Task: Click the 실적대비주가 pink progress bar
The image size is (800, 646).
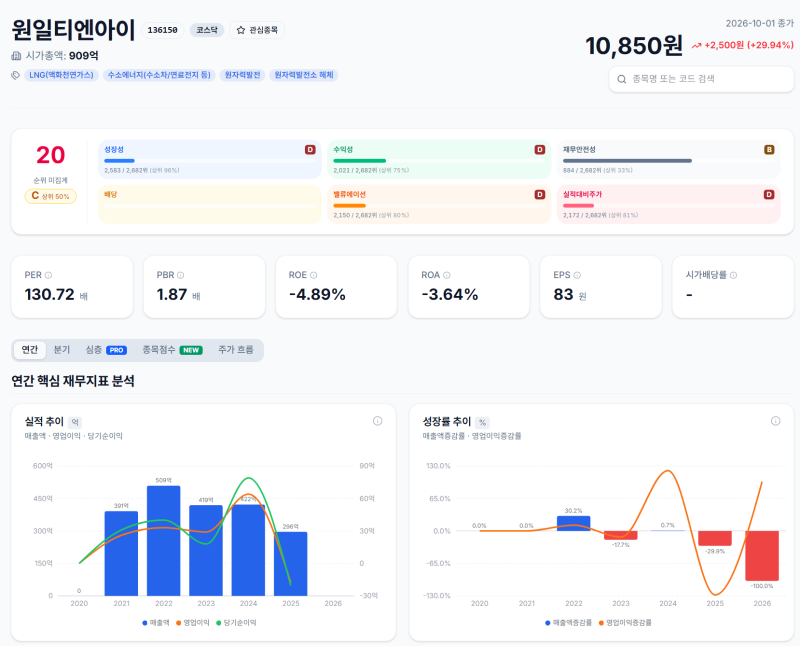Action: click(579, 206)
